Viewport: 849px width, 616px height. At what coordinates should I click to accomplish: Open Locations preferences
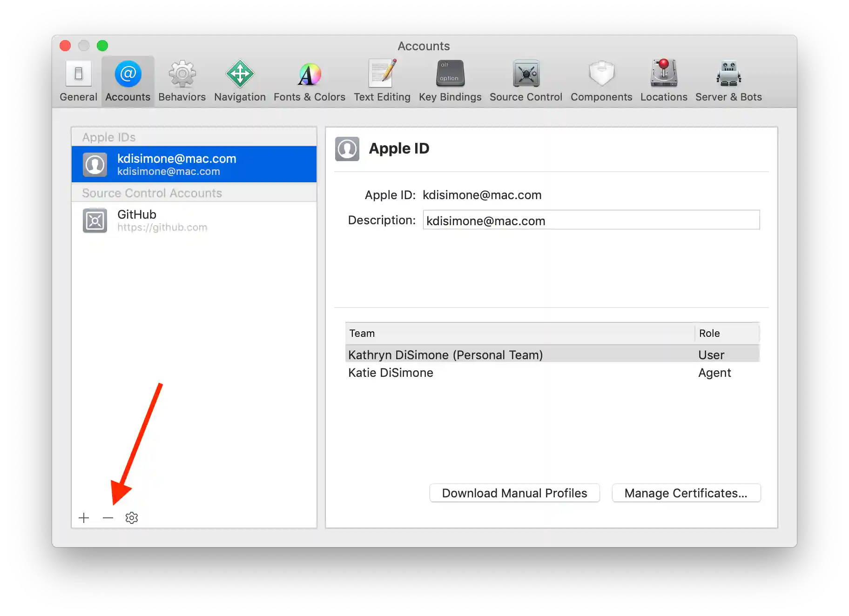click(x=663, y=81)
